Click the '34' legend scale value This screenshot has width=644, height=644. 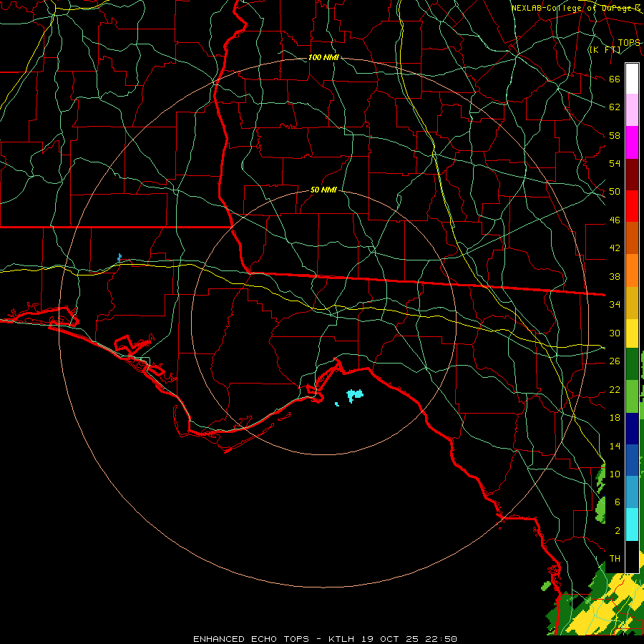coord(615,305)
